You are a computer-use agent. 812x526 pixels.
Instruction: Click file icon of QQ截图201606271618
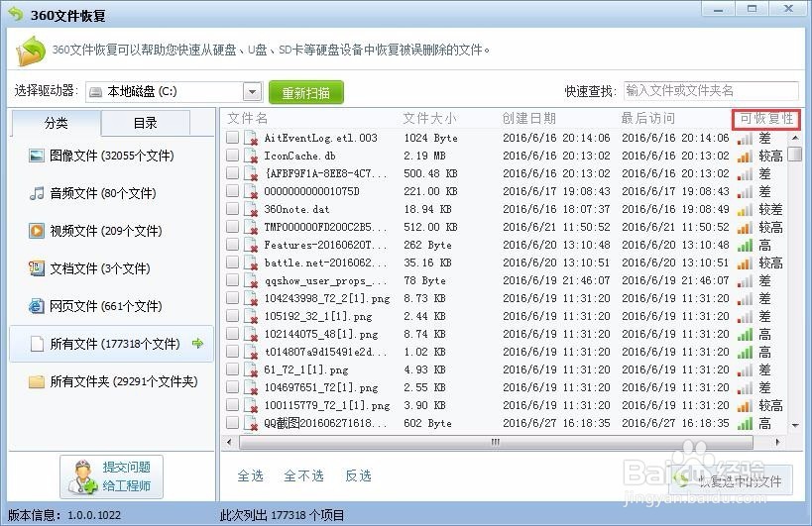[251, 423]
